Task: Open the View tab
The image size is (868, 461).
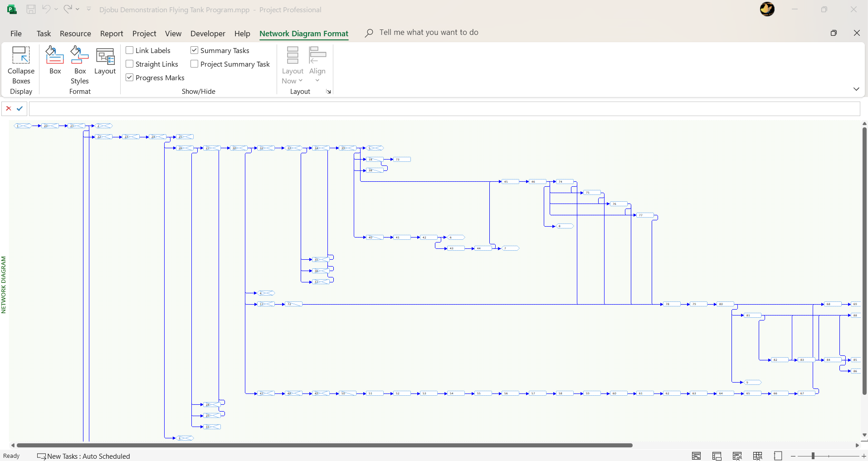Action: click(173, 34)
